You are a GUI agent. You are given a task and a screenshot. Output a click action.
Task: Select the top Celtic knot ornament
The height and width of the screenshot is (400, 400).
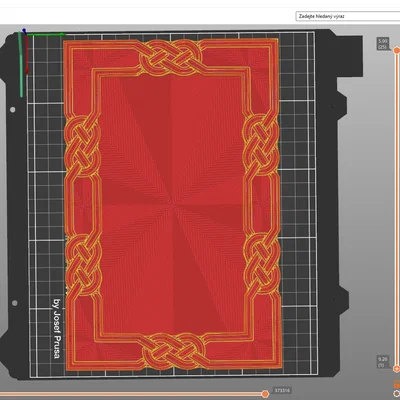pos(171,57)
